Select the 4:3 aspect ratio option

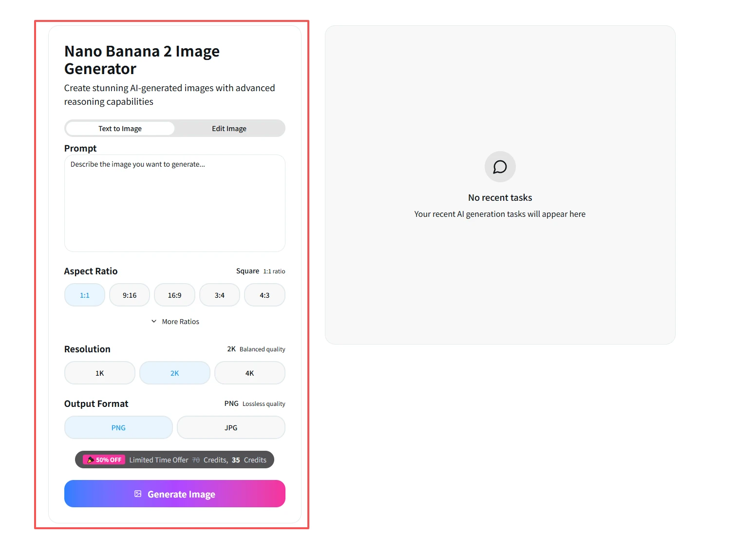point(265,295)
